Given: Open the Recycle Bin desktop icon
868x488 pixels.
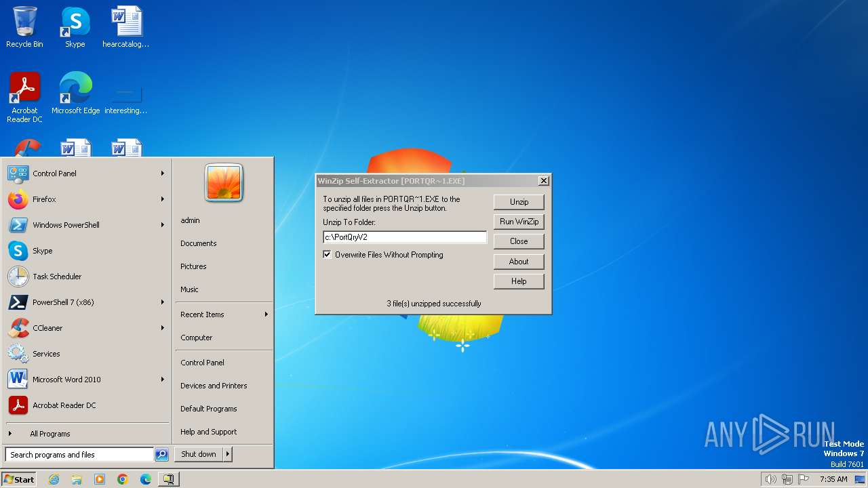Looking at the screenshot, I should point(24,27).
